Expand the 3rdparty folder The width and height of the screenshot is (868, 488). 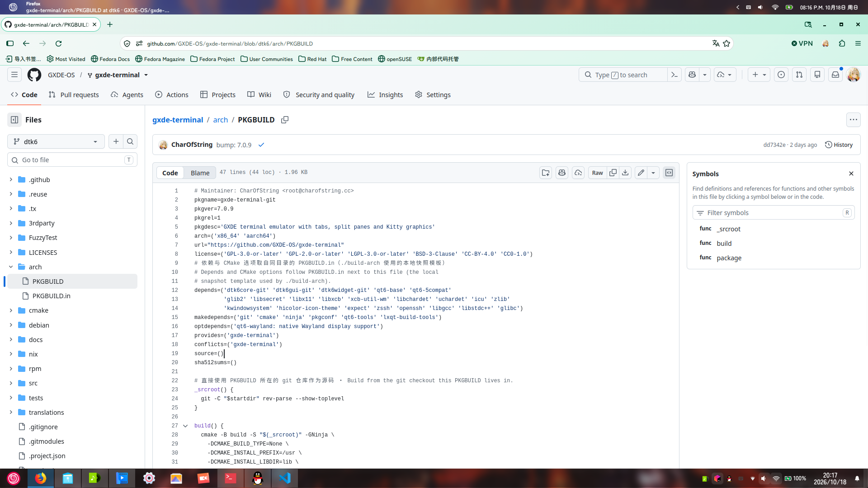(x=11, y=223)
